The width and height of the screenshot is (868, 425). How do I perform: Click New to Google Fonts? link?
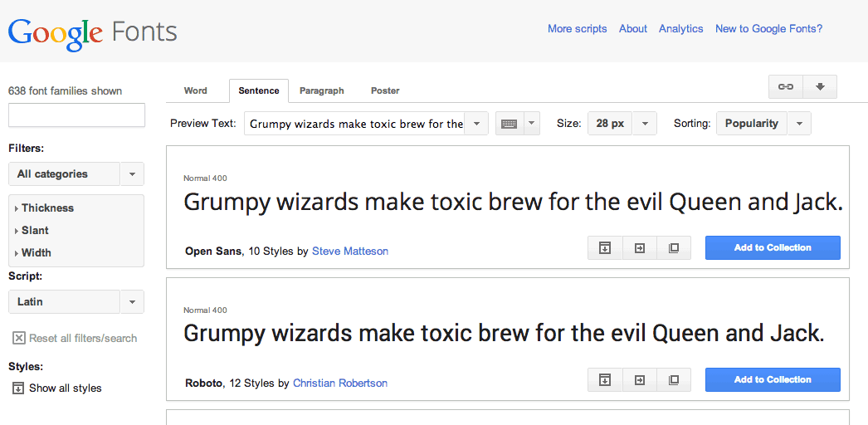coord(769,29)
